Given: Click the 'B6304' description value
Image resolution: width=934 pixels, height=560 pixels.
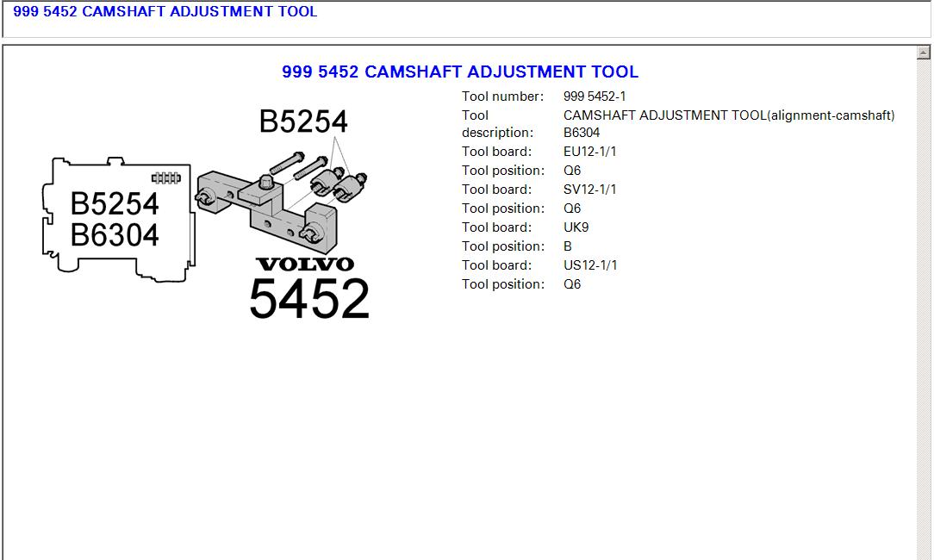Looking at the screenshot, I should [x=582, y=133].
